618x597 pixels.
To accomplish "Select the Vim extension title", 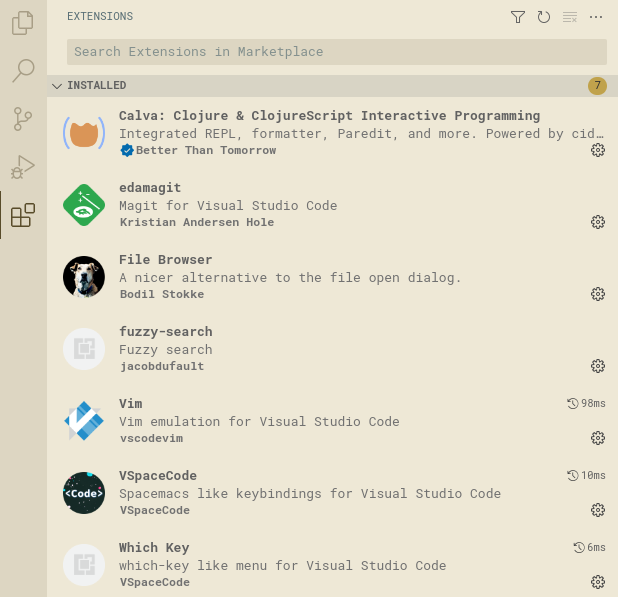I will click(131, 404).
